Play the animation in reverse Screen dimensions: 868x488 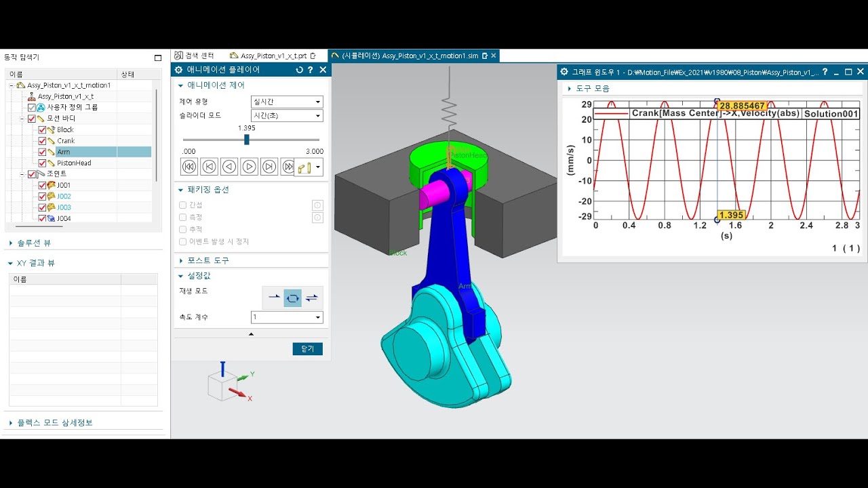pos(229,166)
